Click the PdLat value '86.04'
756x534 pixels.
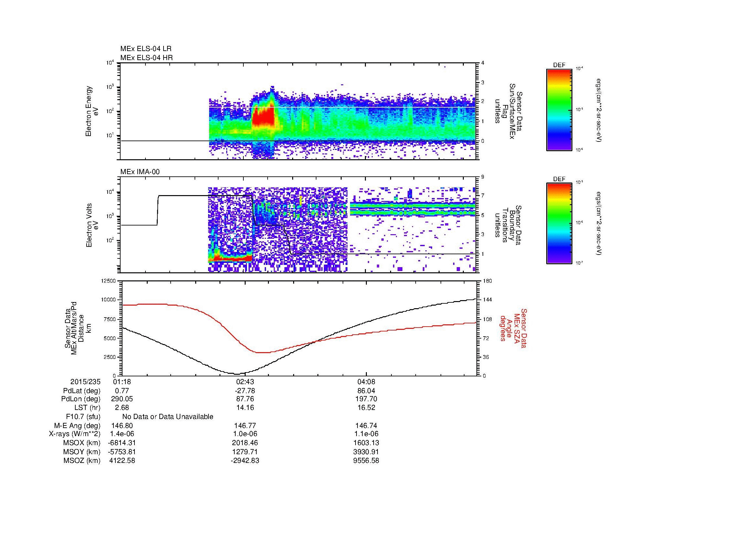tap(366, 391)
